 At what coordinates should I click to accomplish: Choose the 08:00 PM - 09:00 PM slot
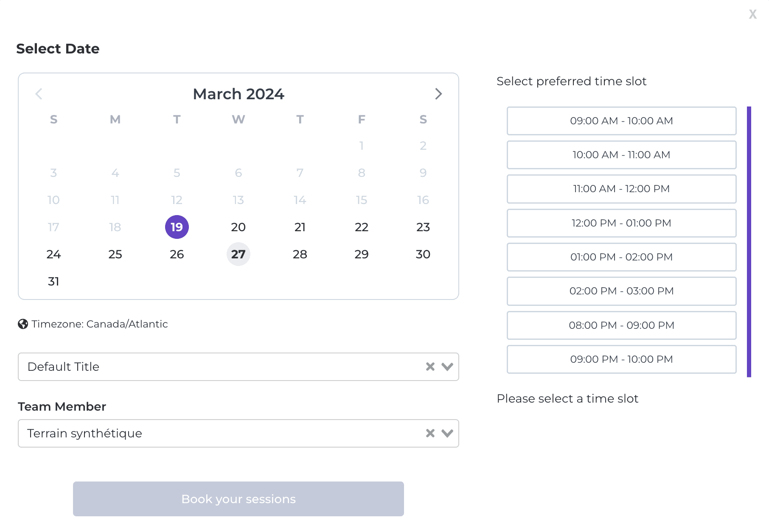(x=621, y=325)
